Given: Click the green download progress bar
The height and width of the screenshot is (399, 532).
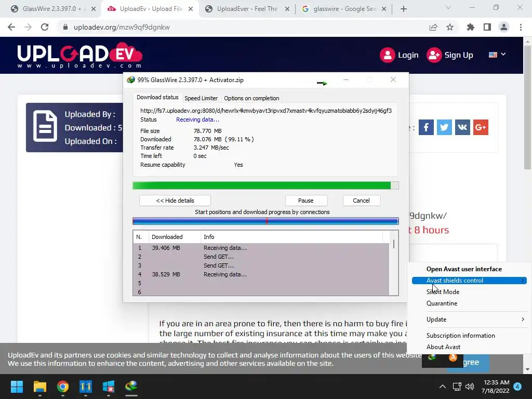Looking at the screenshot, I should point(265,185).
